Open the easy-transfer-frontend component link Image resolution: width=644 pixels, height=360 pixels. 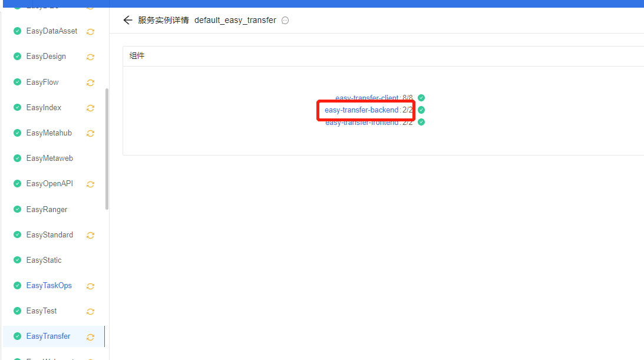[x=362, y=123]
